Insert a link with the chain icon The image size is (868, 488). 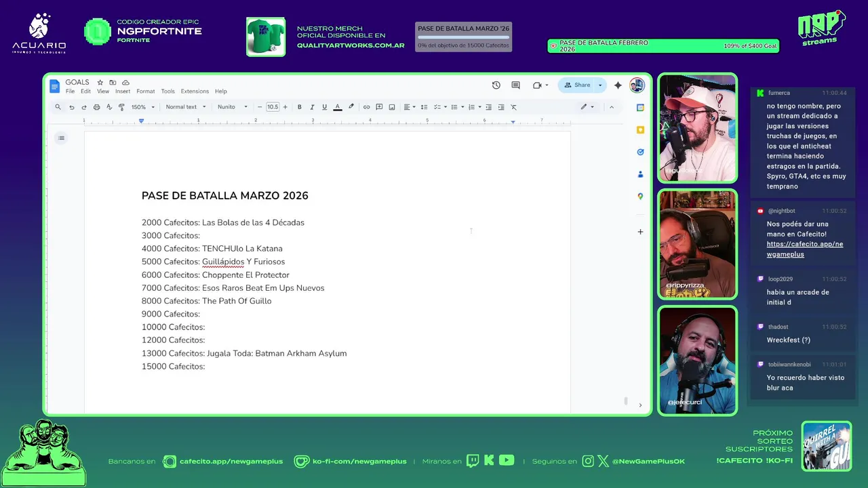pyautogui.click(x=367, y=107)
